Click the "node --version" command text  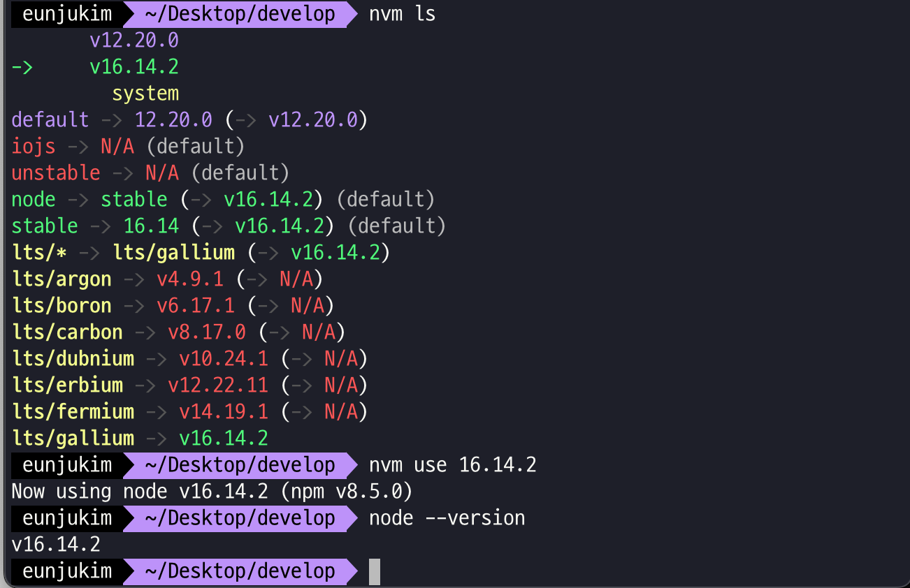447,518
